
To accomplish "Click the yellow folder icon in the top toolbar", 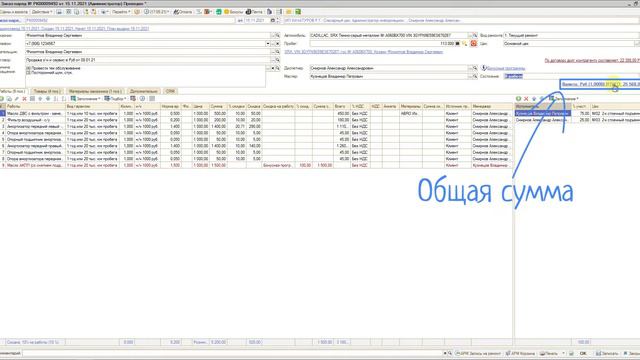I will tap(289, 12).
